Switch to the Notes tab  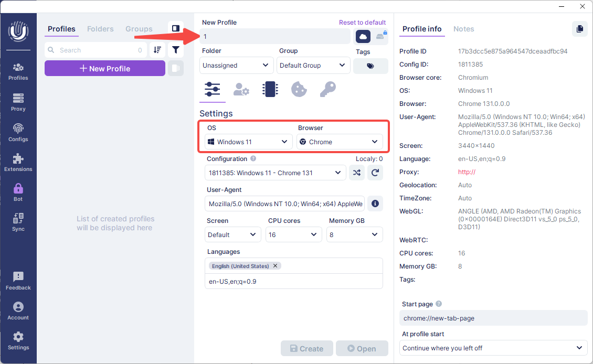(x=463, y=29)
